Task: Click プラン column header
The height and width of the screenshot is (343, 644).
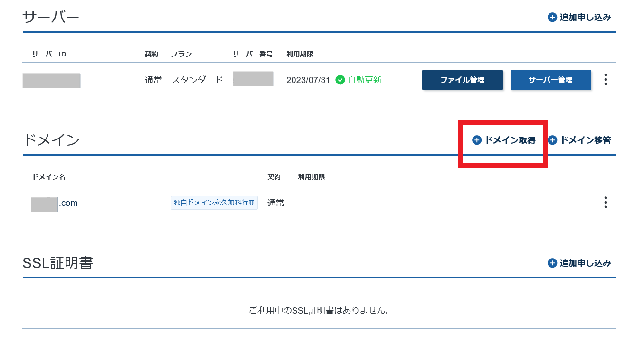Action: (x=181, y=54)
